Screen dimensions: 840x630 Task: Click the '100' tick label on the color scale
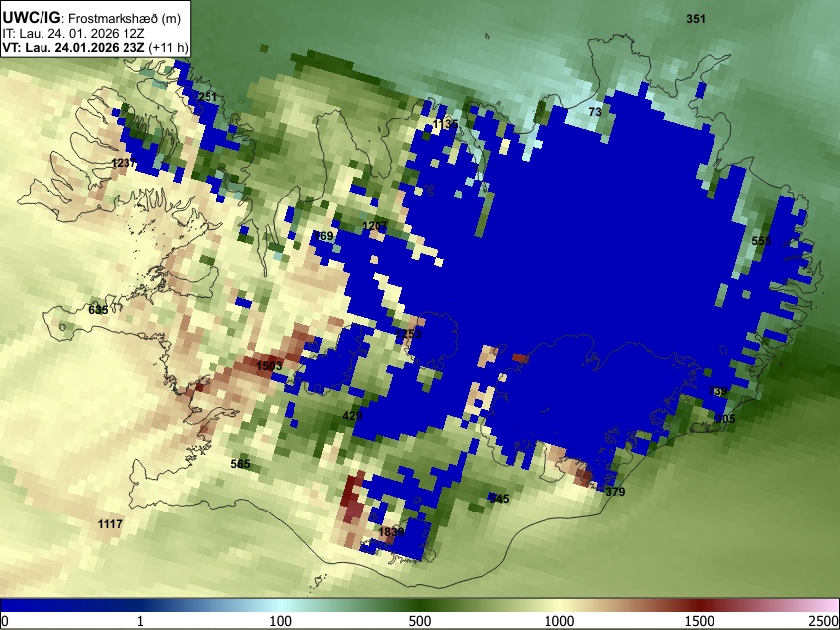pyautogui.click(x=280, y=621)
